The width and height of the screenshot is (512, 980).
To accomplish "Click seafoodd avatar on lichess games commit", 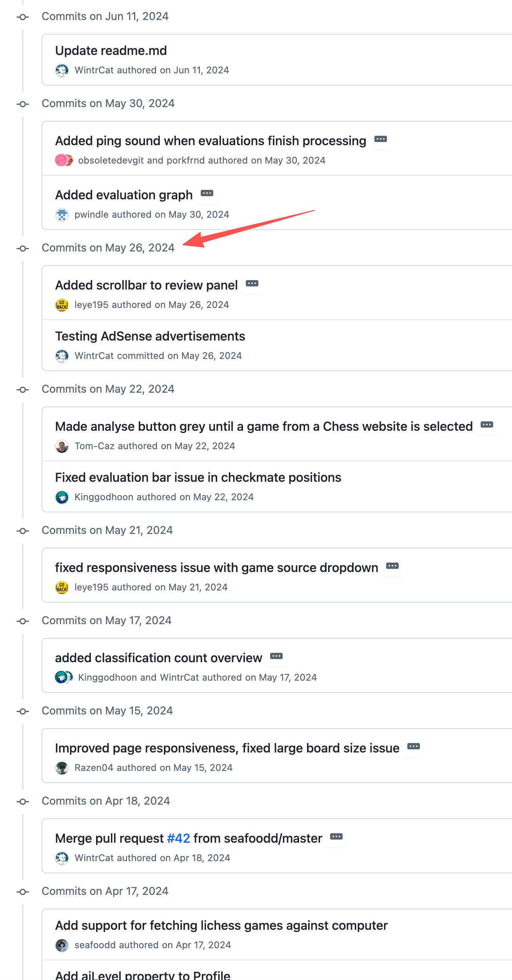I will coord(62,945).
